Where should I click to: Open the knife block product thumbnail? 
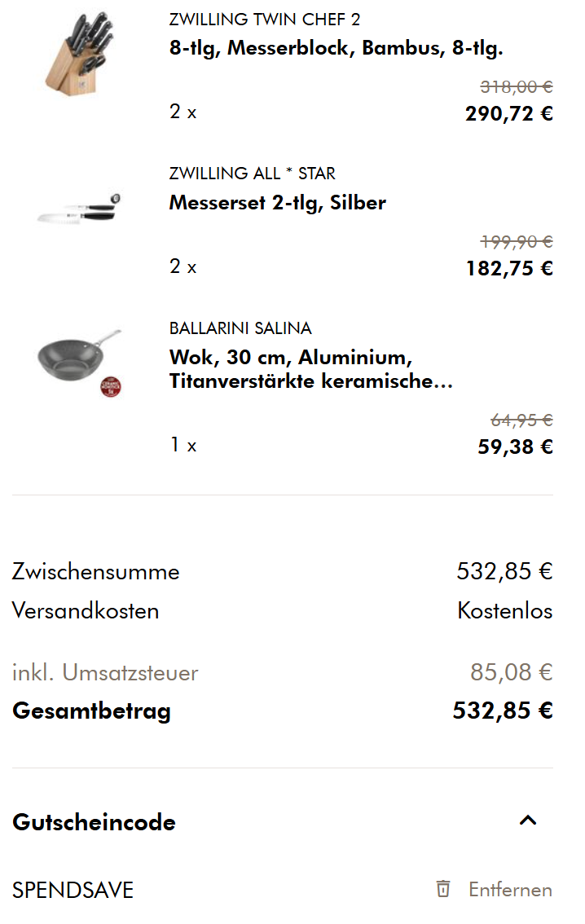coord(79,53)
